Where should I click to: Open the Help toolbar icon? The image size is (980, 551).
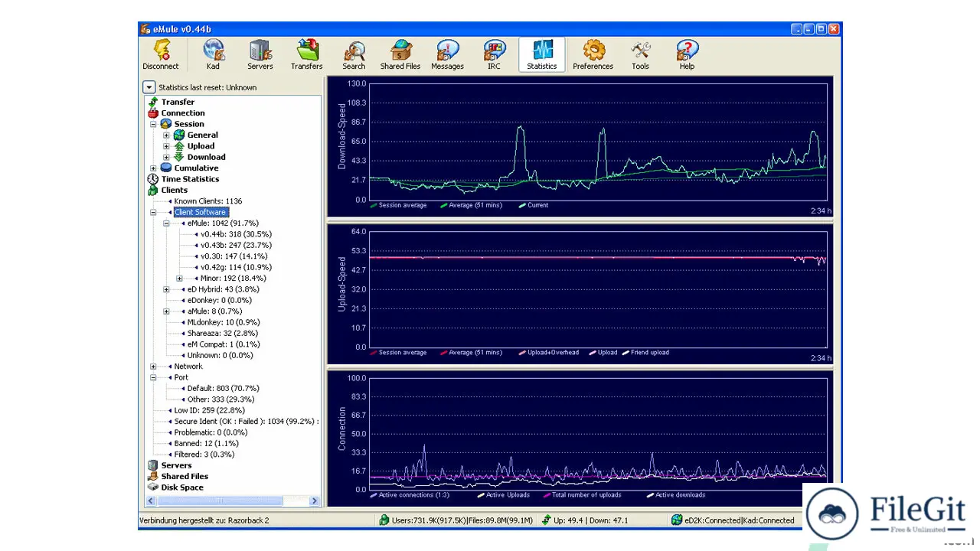(687, 55)
